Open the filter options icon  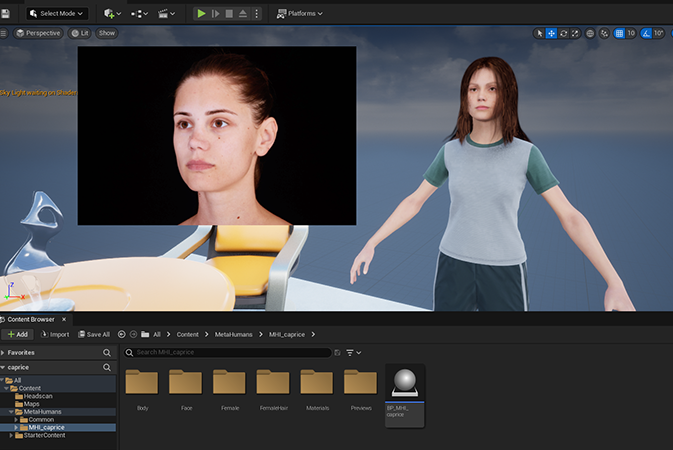352,353
